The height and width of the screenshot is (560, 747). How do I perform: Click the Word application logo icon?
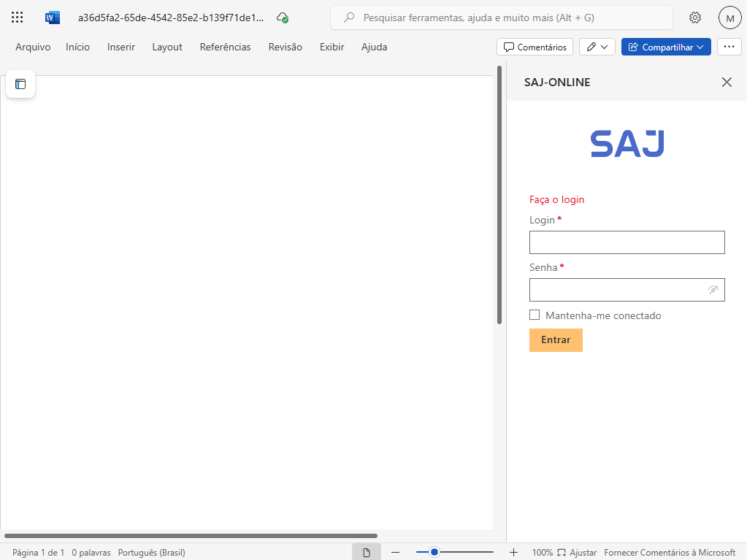(x=53, y=18)
